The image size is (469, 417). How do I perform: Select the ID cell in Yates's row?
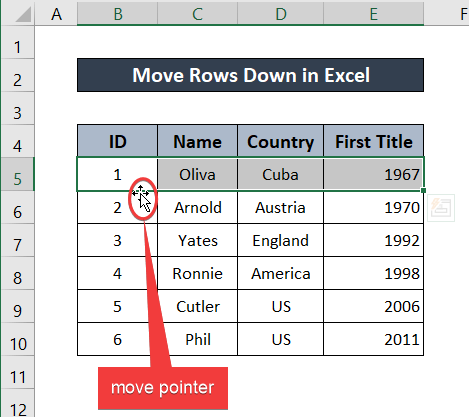[x=117, y=240]
